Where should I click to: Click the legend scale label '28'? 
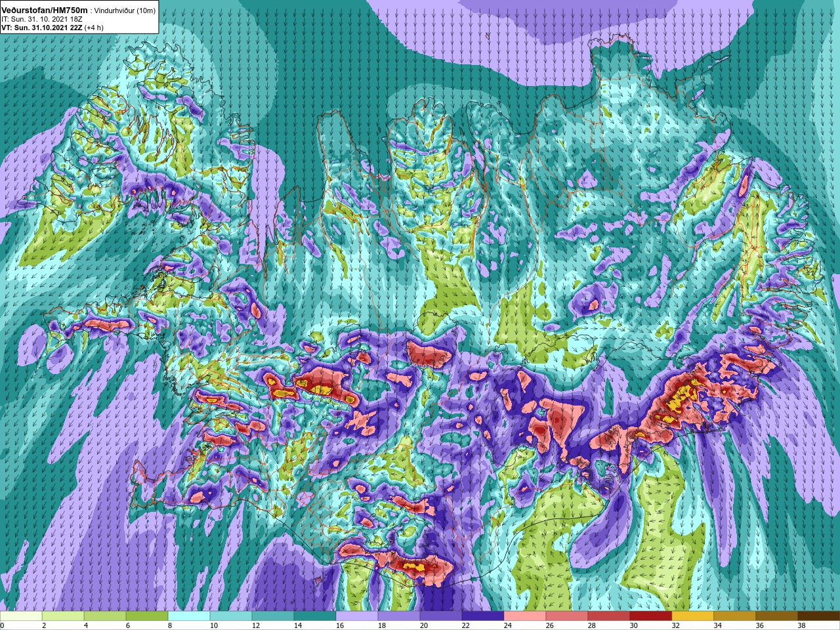pyautogui.click(x=591, y=626)
